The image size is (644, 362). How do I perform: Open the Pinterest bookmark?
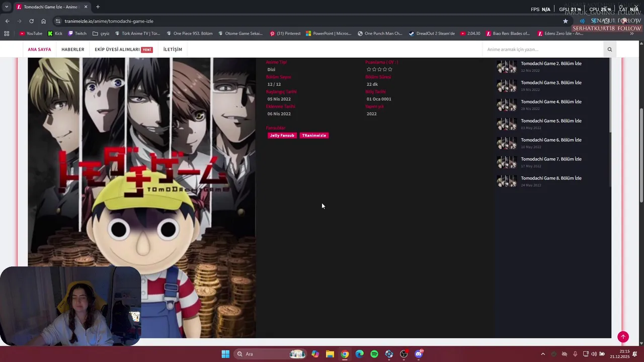pos(285,34)
